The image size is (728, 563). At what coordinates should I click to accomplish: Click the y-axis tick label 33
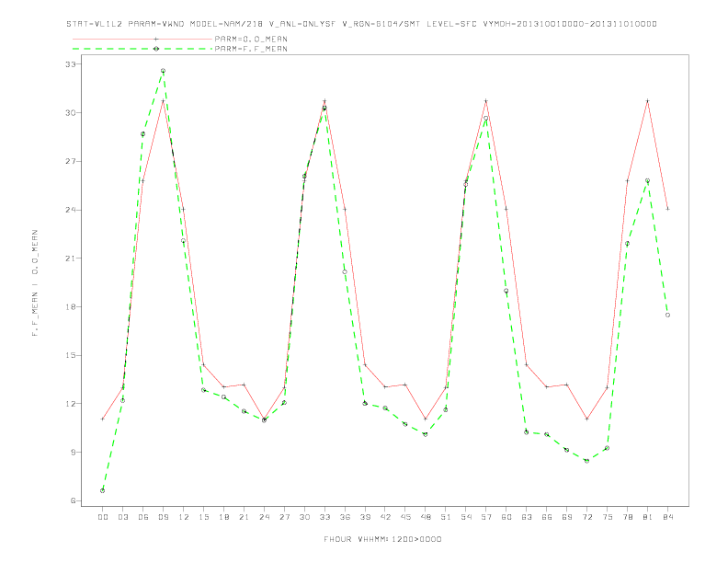pos(70,64)
